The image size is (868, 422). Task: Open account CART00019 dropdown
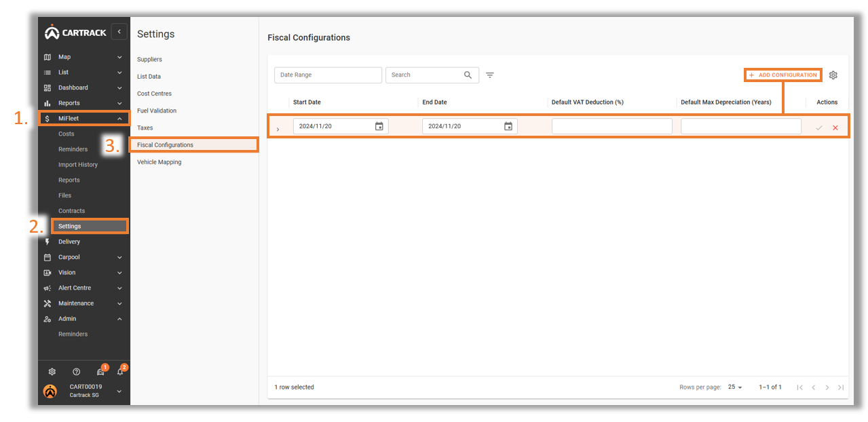tap(119, 391)
